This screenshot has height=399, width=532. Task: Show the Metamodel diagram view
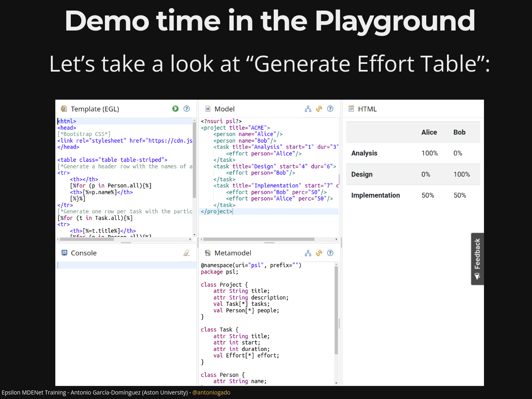[x=308, y=253]
